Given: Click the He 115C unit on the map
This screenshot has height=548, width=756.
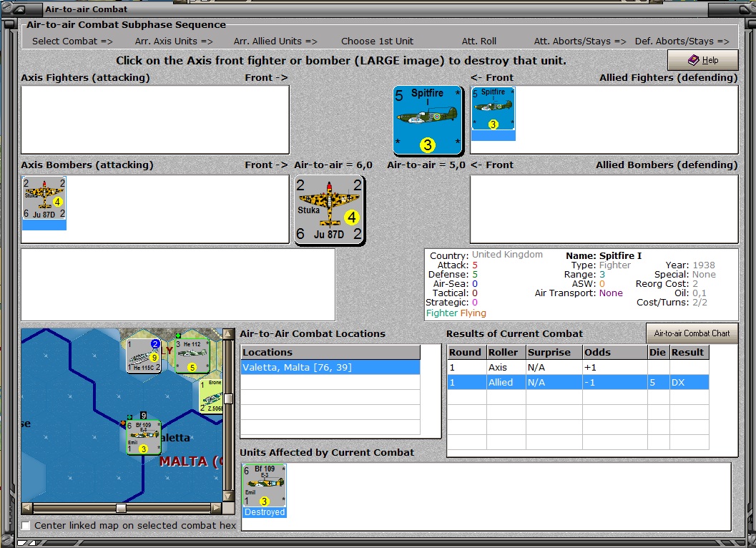Looking at the screenshot, I should pos(144,356).
